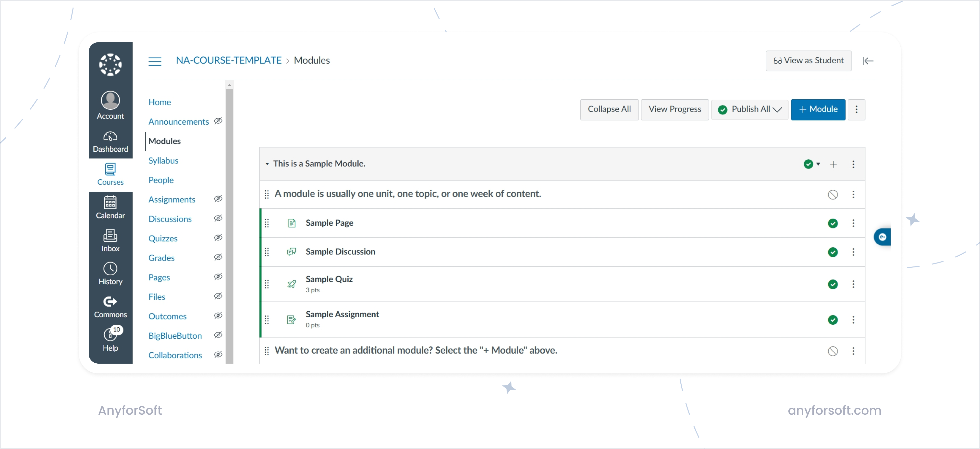Toggle publish status of Sample Page
The width and height of the screenshot is (980, 449).
pyautogui.click(x=833, y=224)
